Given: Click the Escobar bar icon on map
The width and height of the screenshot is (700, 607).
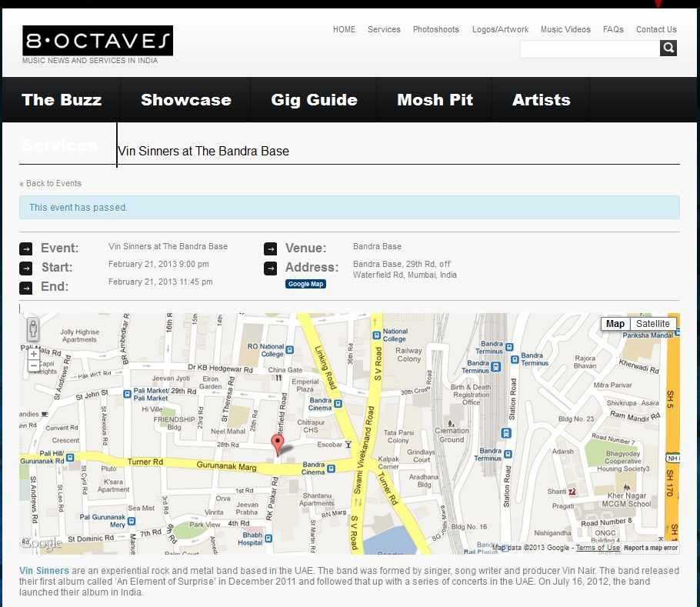Looking at the screenshot, I should coord(348,444).
